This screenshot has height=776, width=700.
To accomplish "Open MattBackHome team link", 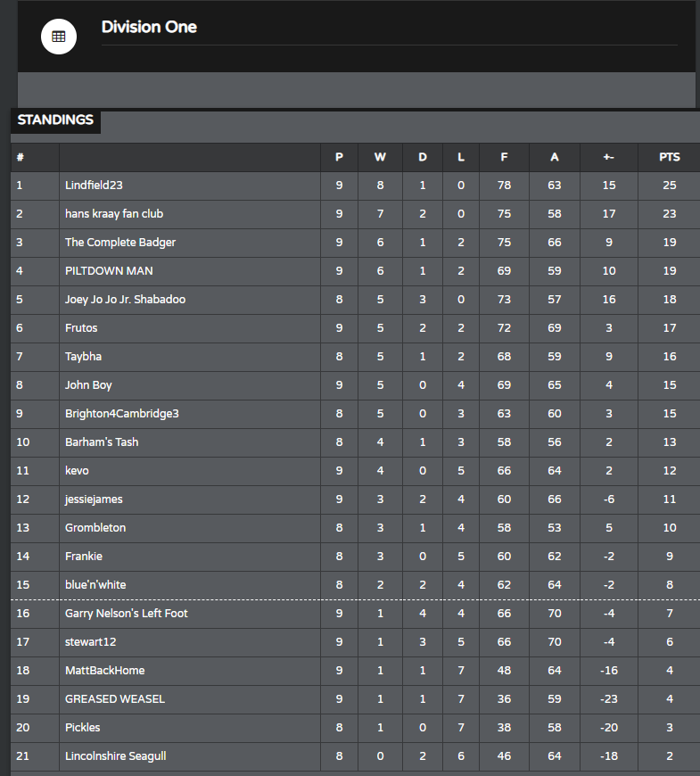I will [105, 671].
